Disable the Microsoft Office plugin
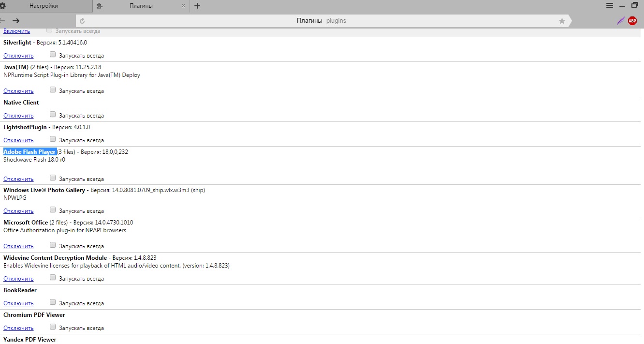 coord(18,246)
